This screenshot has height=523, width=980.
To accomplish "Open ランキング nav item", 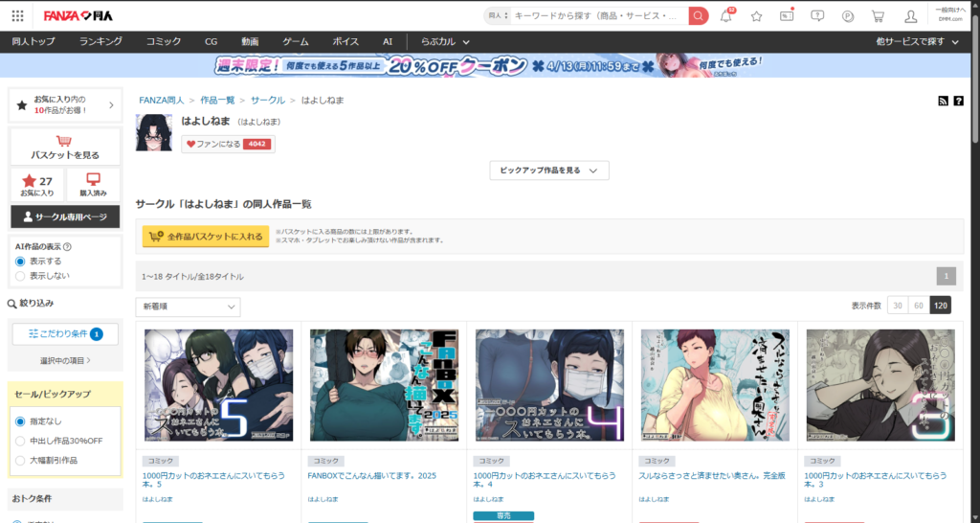I will tap(100, 42).
